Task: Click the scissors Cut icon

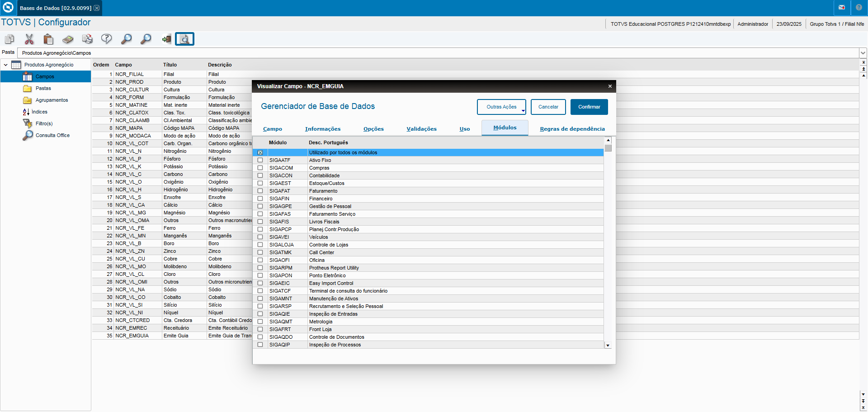Action: pyautogui.click(x=29, y=39)
